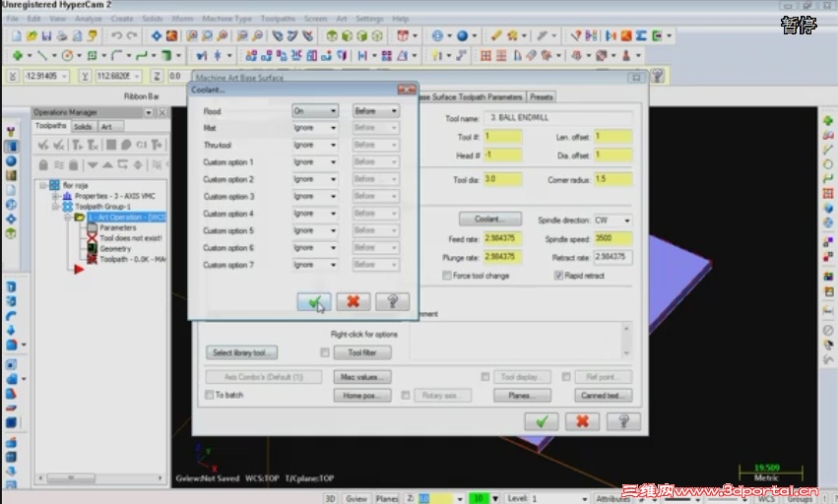The image size is (838, 504).
Task: Check the Force tool change checkbox
Action: pos(447,276)
